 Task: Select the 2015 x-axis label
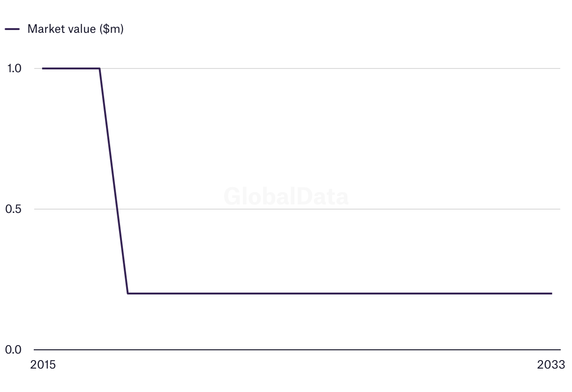[x=43, y=365]
